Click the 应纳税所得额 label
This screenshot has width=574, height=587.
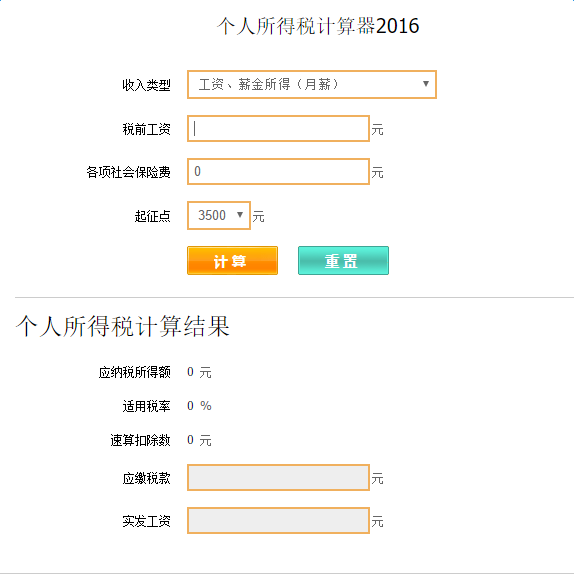coord(134,372)
